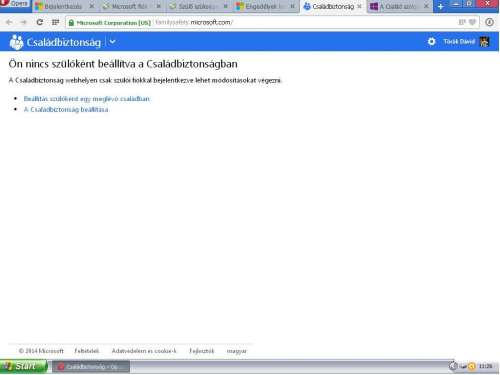500x375 pixels.
Task: Click the Opera taskbar window button
Action: click(x=91, y=367)
